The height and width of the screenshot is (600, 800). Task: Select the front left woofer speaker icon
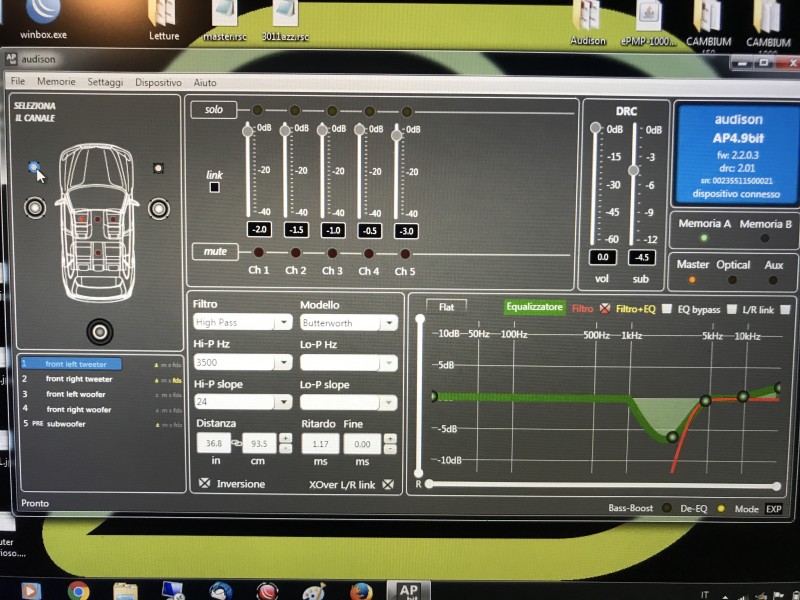[35, 208]
